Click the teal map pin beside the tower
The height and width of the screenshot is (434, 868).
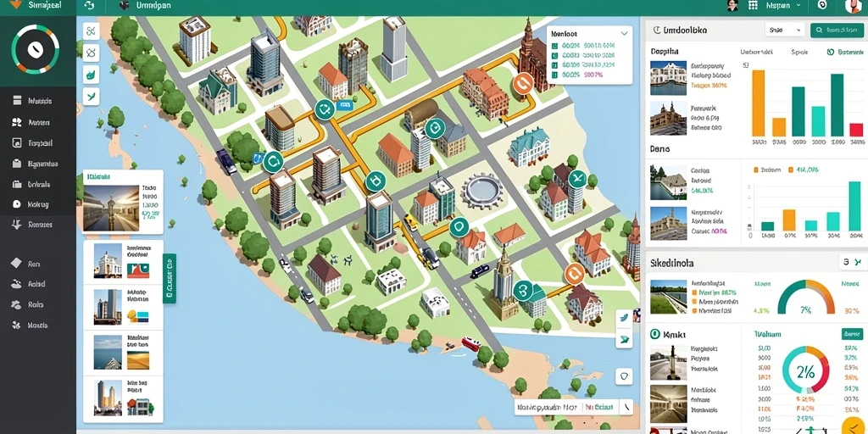point(522,291)
